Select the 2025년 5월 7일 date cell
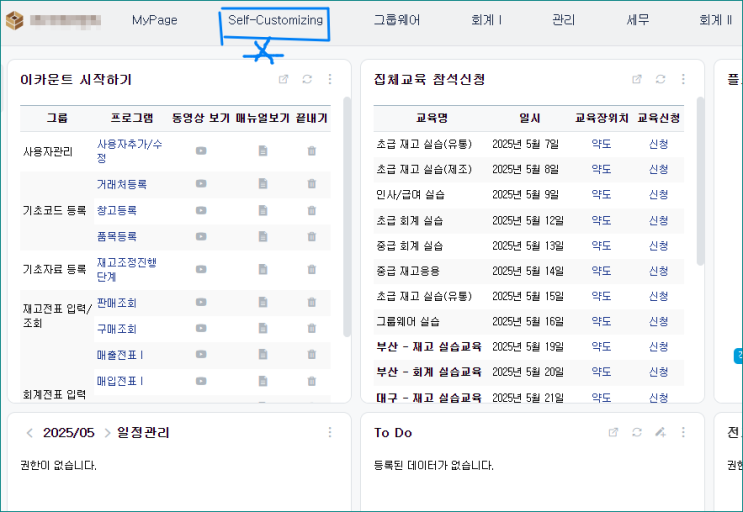 pos(526,144)
